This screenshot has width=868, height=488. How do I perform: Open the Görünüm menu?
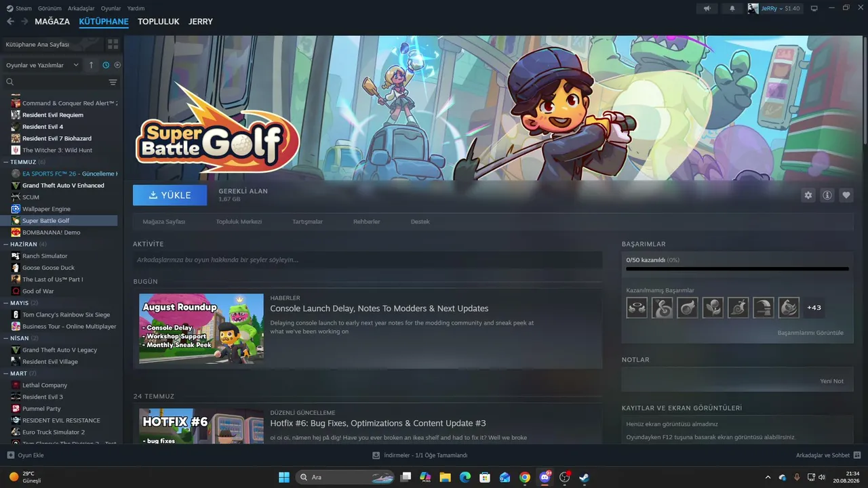pos(50,8)
